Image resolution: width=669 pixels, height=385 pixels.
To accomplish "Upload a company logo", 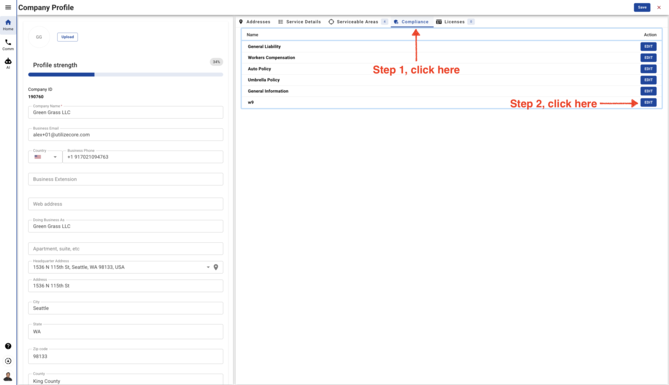I will pos(67,37).
